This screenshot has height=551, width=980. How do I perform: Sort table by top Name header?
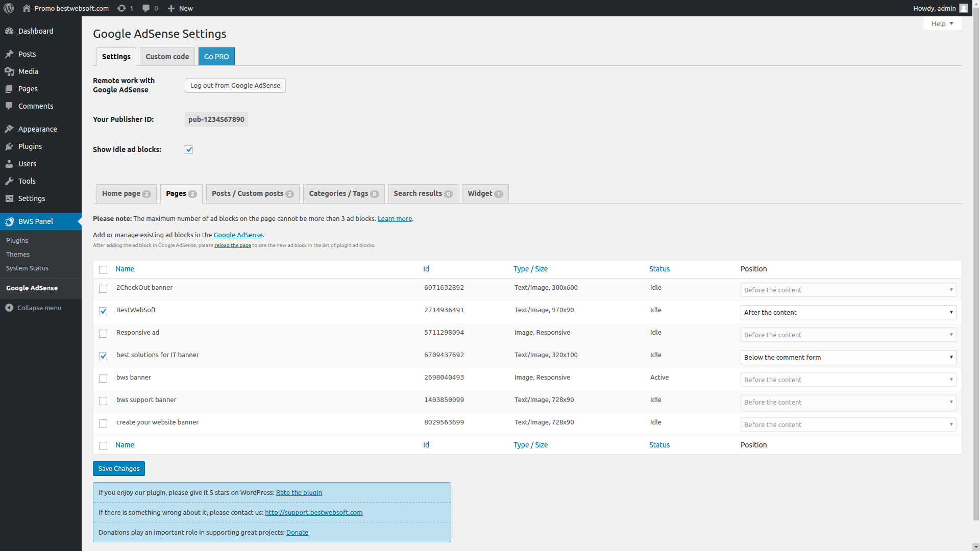point(125,269)
